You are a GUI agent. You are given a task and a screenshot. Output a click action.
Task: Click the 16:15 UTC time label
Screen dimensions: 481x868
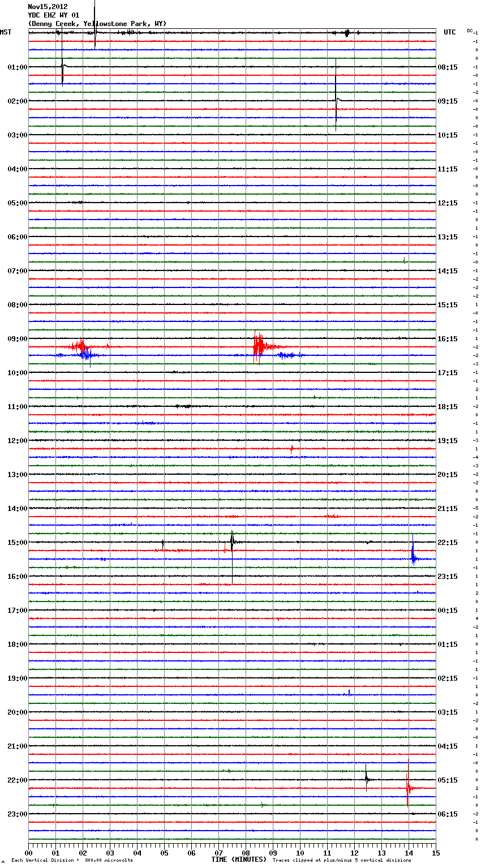click(x=448, y=339)
